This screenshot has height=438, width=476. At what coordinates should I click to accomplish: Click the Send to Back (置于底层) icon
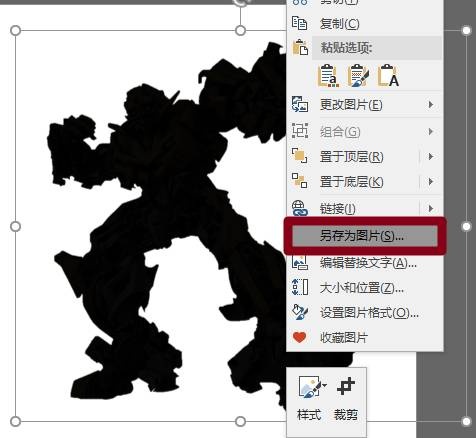[299, 181]
